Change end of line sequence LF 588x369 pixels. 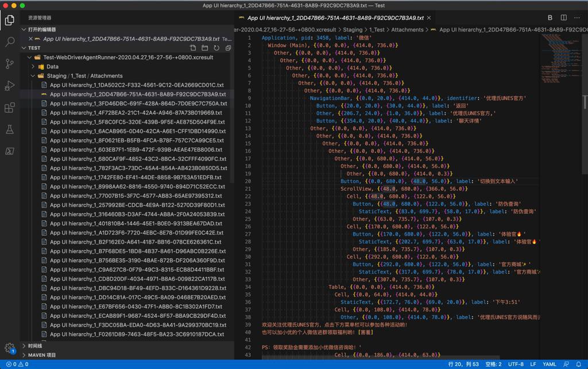point(533,364)
